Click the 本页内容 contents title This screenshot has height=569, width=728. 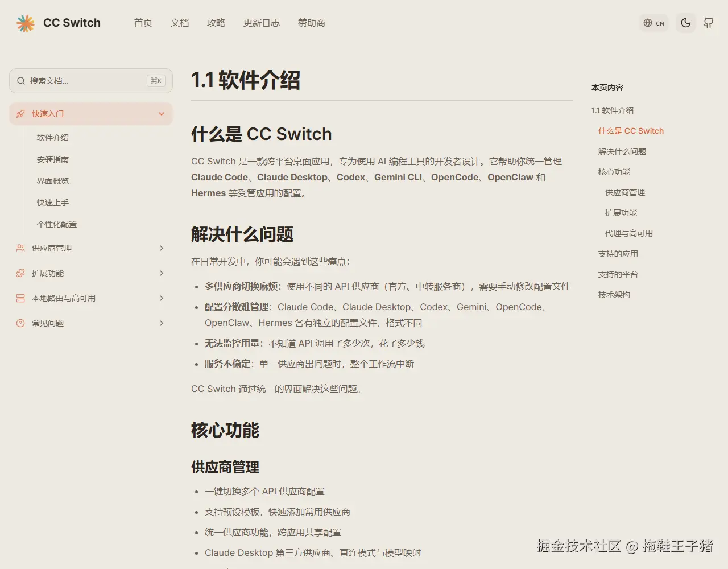pos(607,88)
